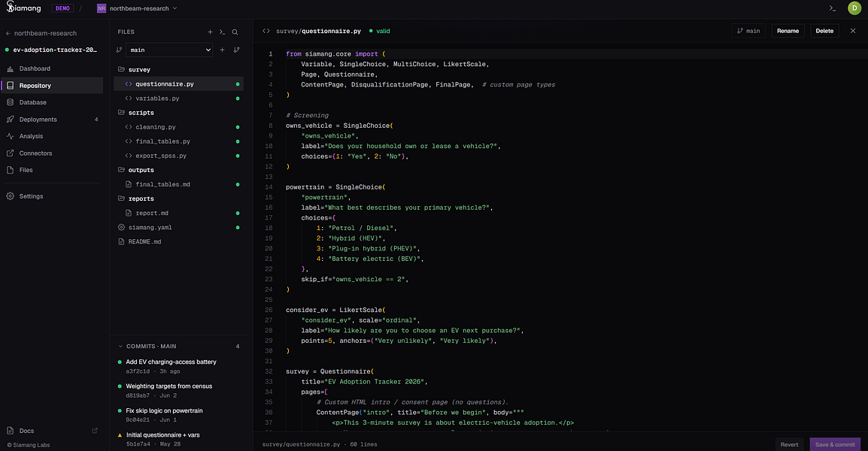The height and width of the screenshot is (451, 868).
Task: Open the main branch dropdown
Action: (x=168, y=50)
